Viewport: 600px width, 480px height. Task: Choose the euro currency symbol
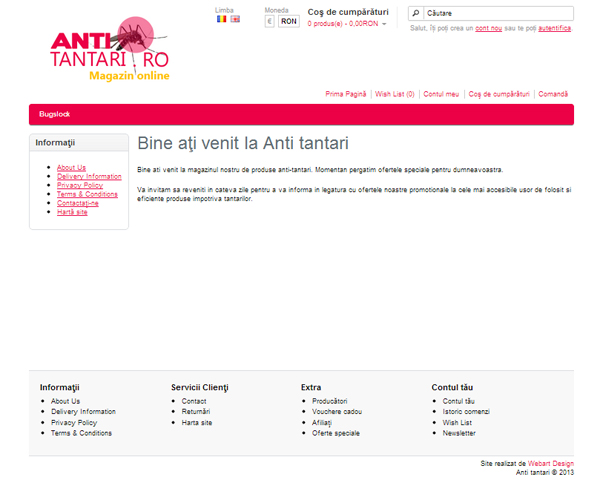click(270, 21)
